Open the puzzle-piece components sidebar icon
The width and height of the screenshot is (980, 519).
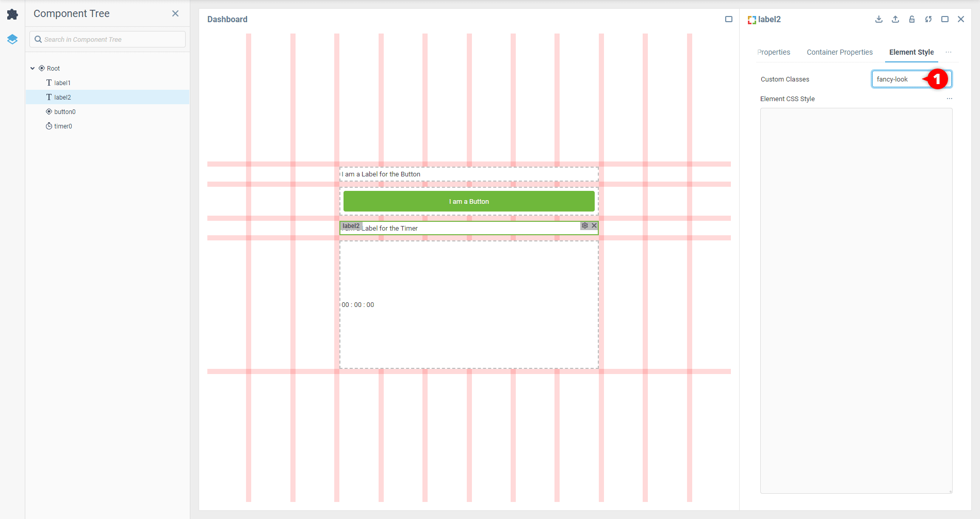click(12, 14)
